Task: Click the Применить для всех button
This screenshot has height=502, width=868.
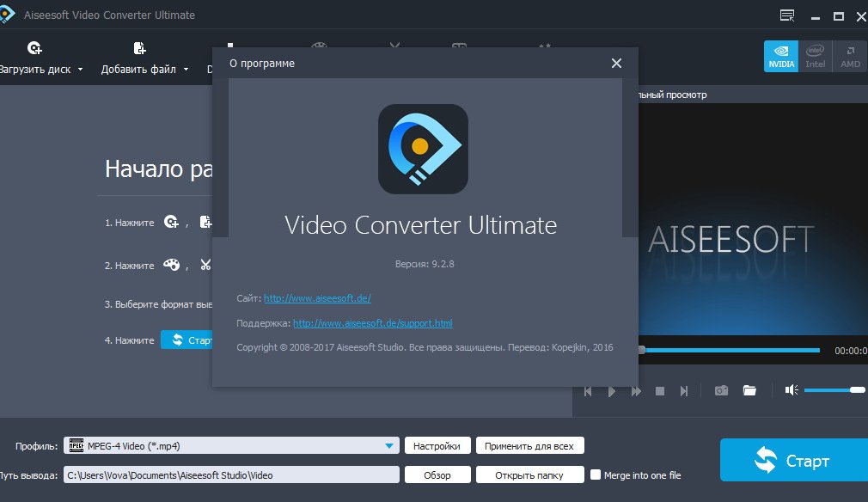Action: pyautogui.click(x=529, y=445)
